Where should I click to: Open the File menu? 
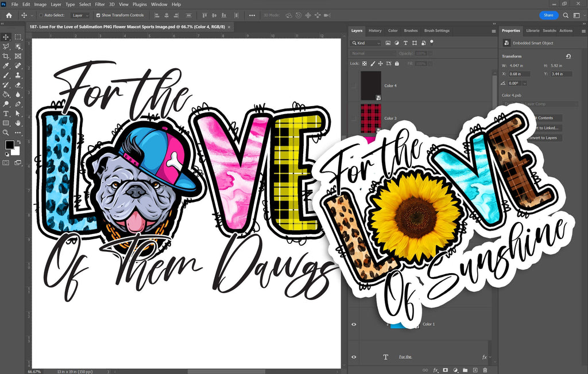14,5
